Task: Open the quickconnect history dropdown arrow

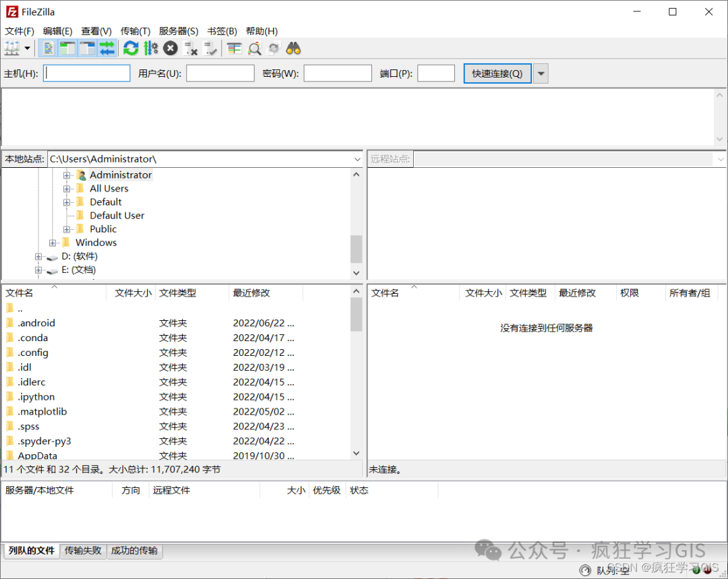Action: point(541,73)
